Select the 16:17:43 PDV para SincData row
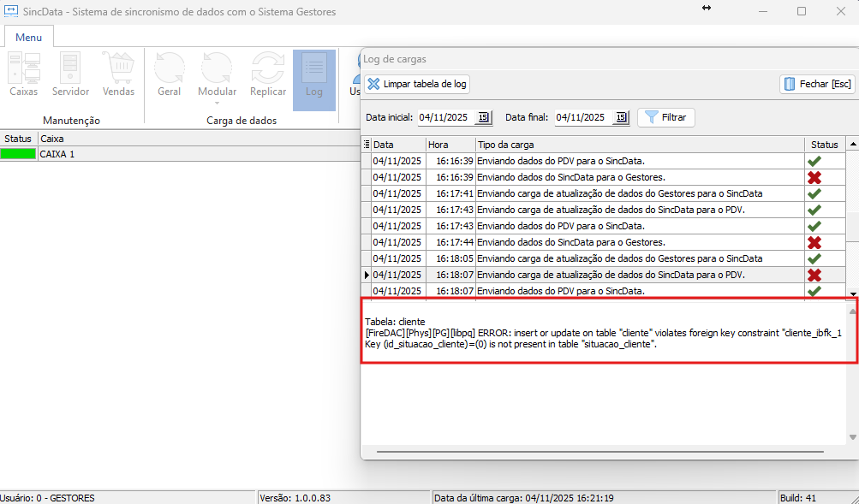859x504 pixels. 604,226
